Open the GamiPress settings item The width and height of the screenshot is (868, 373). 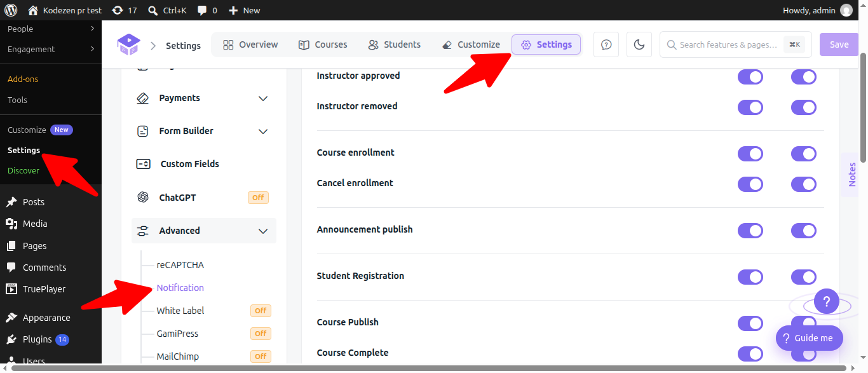[177, 334]
